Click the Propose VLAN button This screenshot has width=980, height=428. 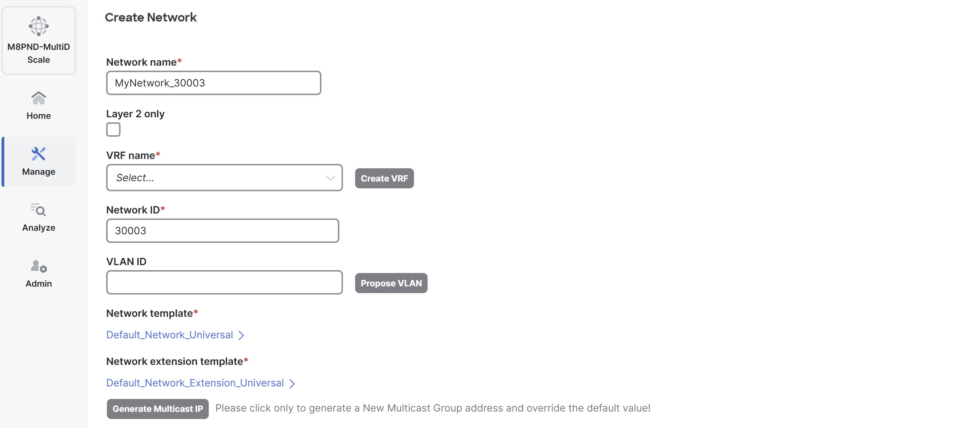[391, 283]
